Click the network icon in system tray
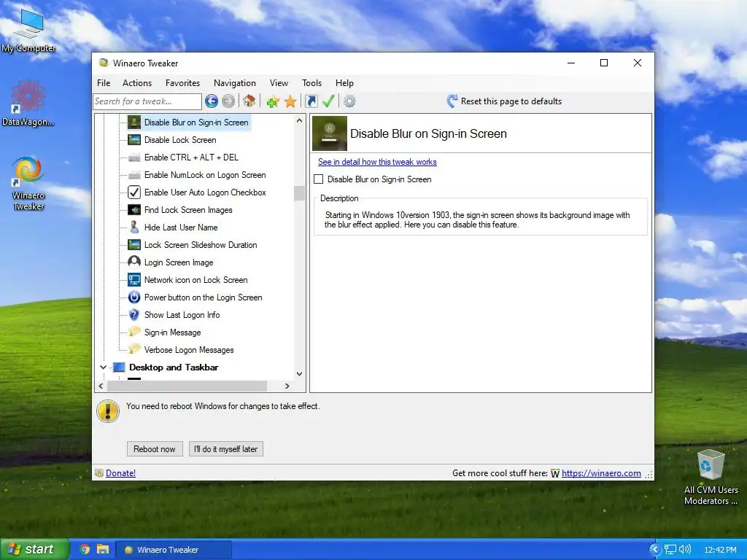The image size is (747, 560). point(670,550)
